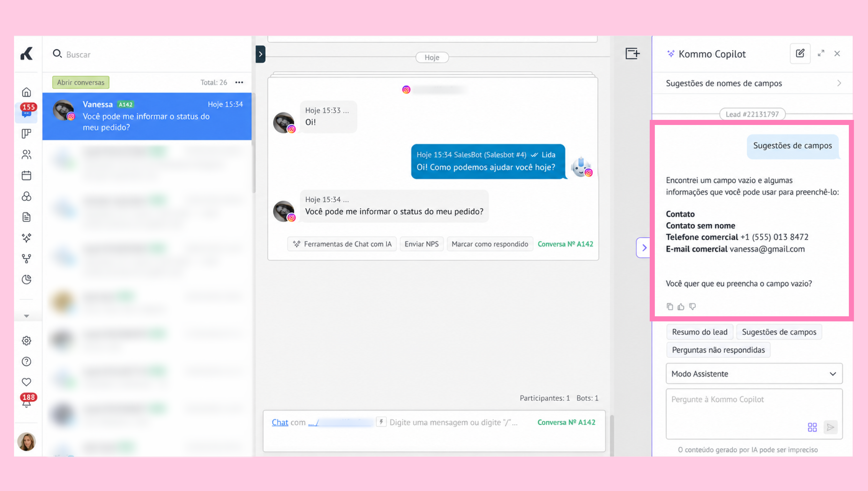This screenshot has width=868, height=491.
Task: Click the 'Bots: 1' label
Action: pyautogui.click(x=587, y=398)
